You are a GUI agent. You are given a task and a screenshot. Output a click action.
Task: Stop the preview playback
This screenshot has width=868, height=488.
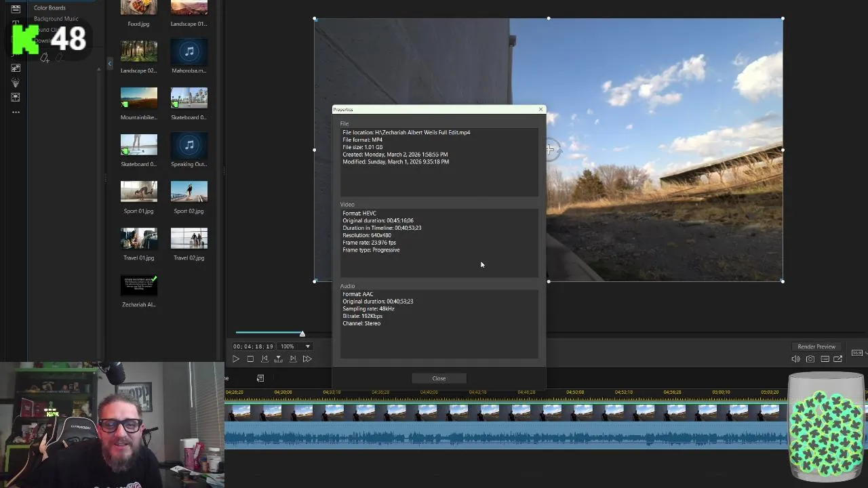(x=250, y=359)
